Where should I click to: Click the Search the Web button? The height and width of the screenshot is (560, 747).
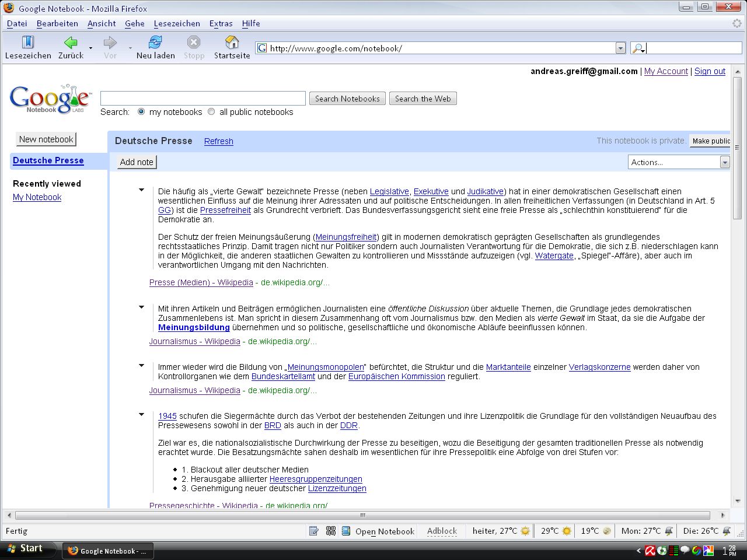click(x=423, y=99)
